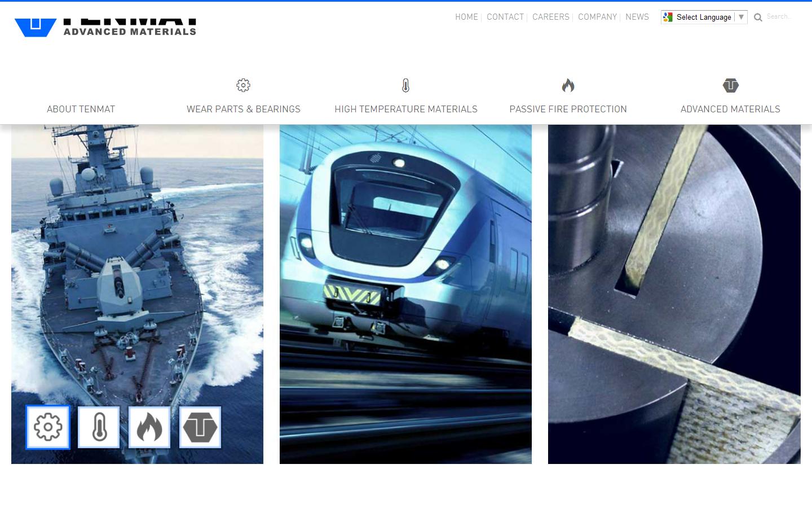Viewport: 812px width, 508px height.
Task: Click the thermometer icon on the warship image
Action: click(x=99, y=427)
